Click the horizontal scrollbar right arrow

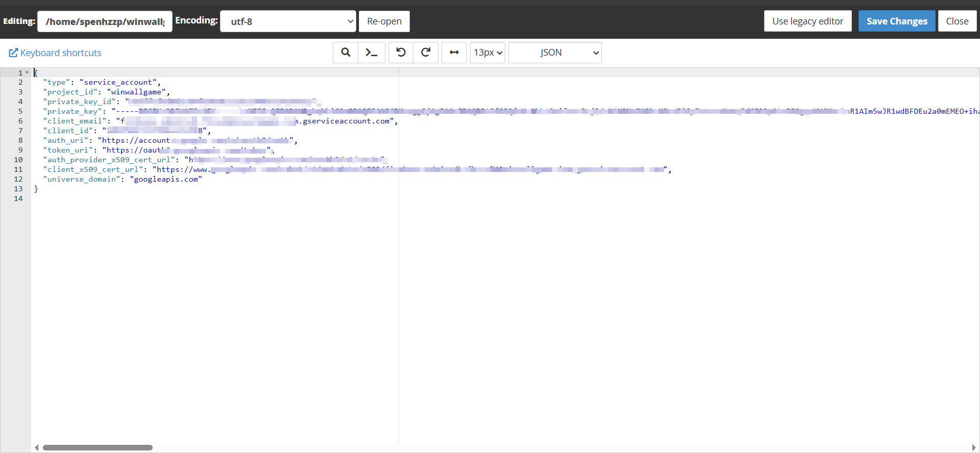click(x=974, y=447)
